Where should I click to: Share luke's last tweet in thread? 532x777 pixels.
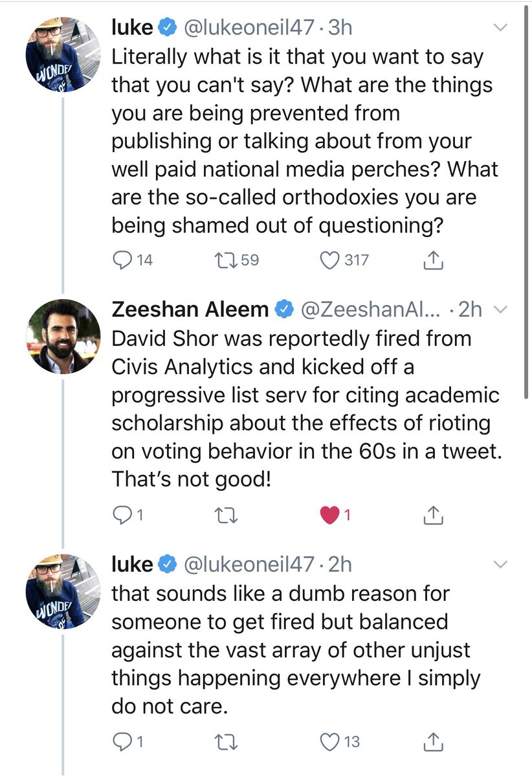[x=432, y=741]
